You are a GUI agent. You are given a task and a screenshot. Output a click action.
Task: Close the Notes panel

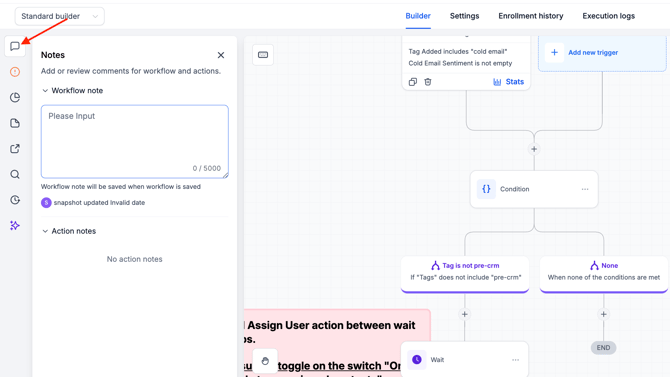tap(221, 55)
